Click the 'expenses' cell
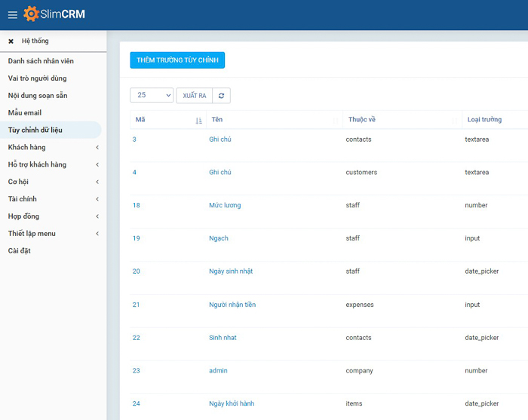The height and width of the screenshot is (420, 528). click(x=360, y=305)
